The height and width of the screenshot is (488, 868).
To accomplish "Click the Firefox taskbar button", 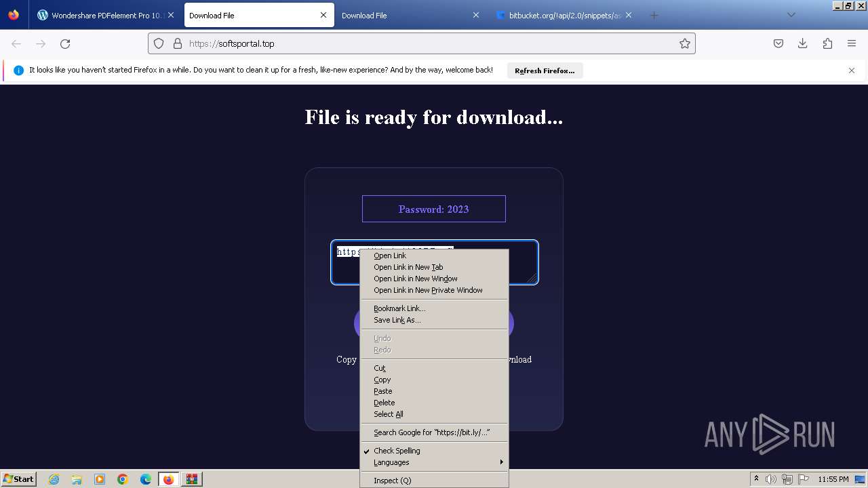I will pyautogui.click(x=168, y=479).
